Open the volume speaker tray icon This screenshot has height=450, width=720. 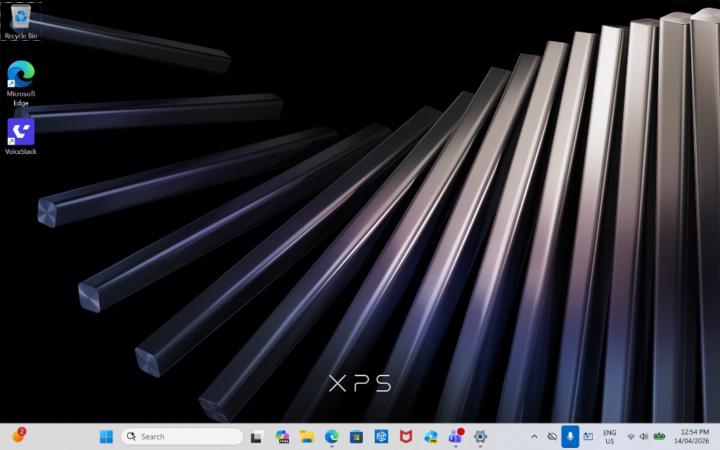pos(644,437)
